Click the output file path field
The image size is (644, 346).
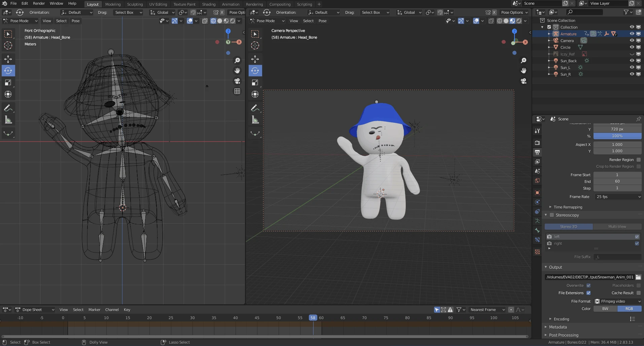point(589,277)
